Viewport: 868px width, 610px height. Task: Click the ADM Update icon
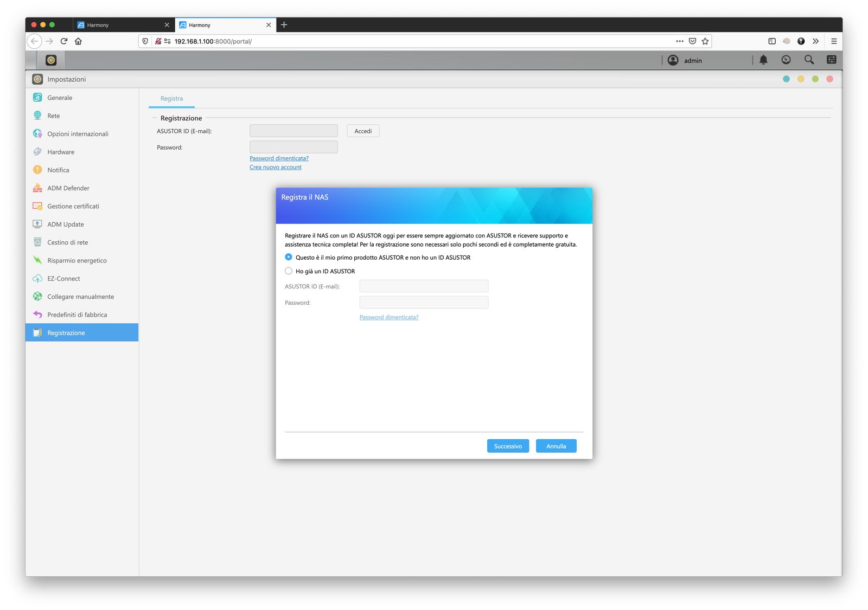pos(37,224)
